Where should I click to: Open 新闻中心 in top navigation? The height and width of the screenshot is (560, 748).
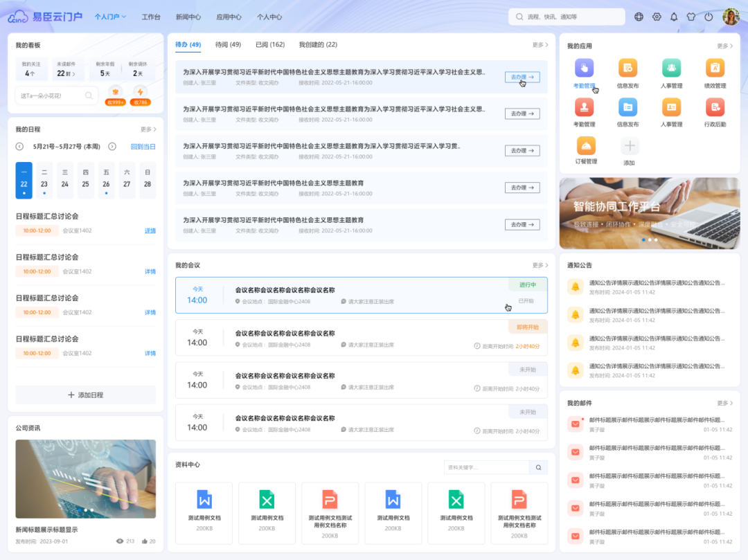click(x=188, y=17)
